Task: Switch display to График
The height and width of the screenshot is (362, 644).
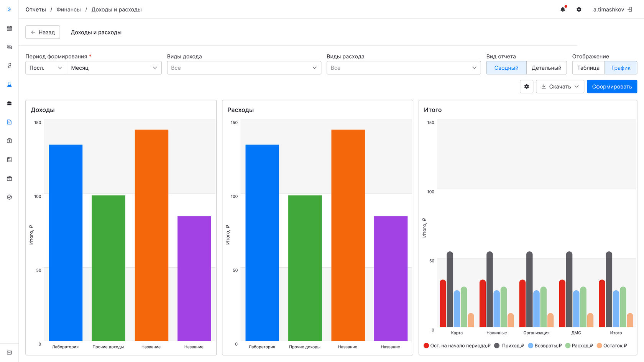Action: click(x=621, y=68)
